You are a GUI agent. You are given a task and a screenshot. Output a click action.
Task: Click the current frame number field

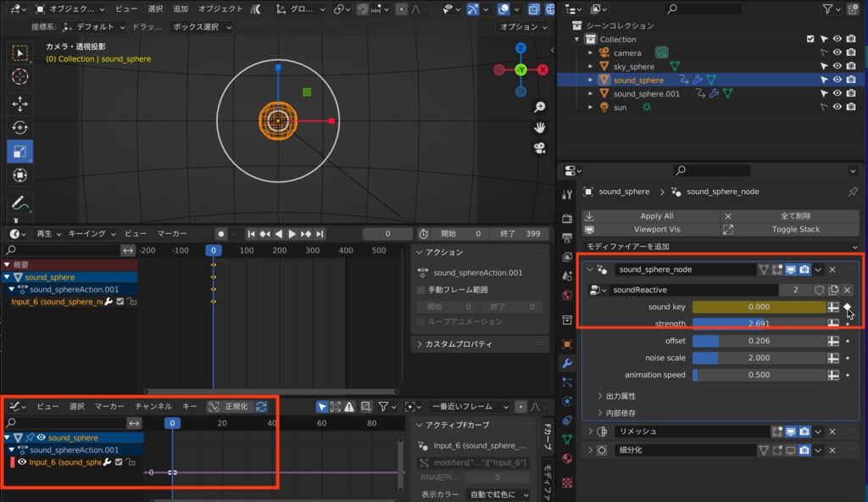tap(387, 233)
